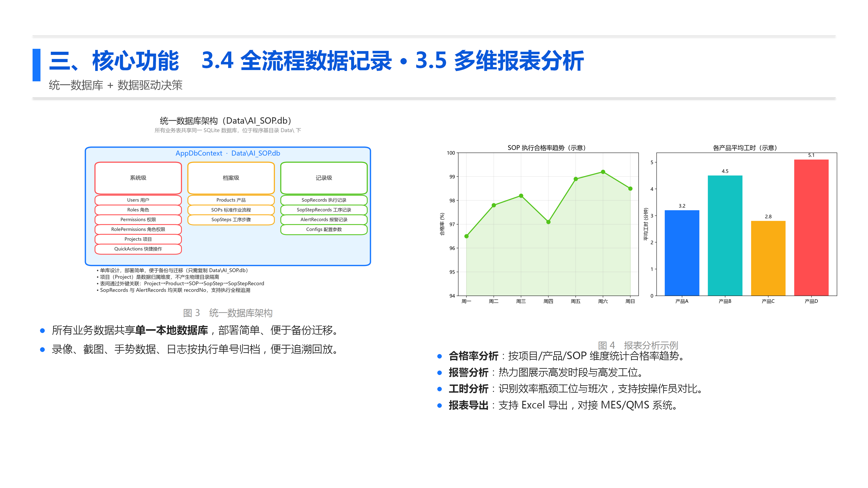The image size is (868, 488).
Task: Select the 'SopStepRecords 工序记录' table box
Action: point(324,210)
